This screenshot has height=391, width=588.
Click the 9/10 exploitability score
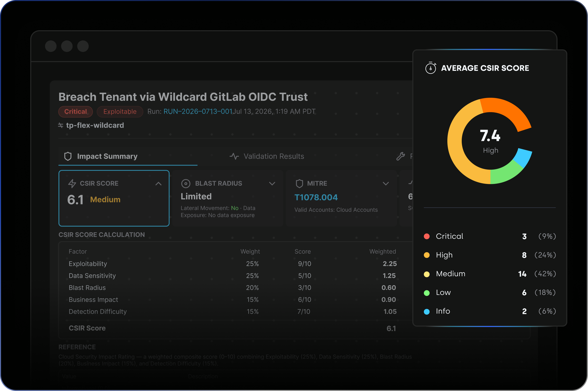[x=304, y=264]
